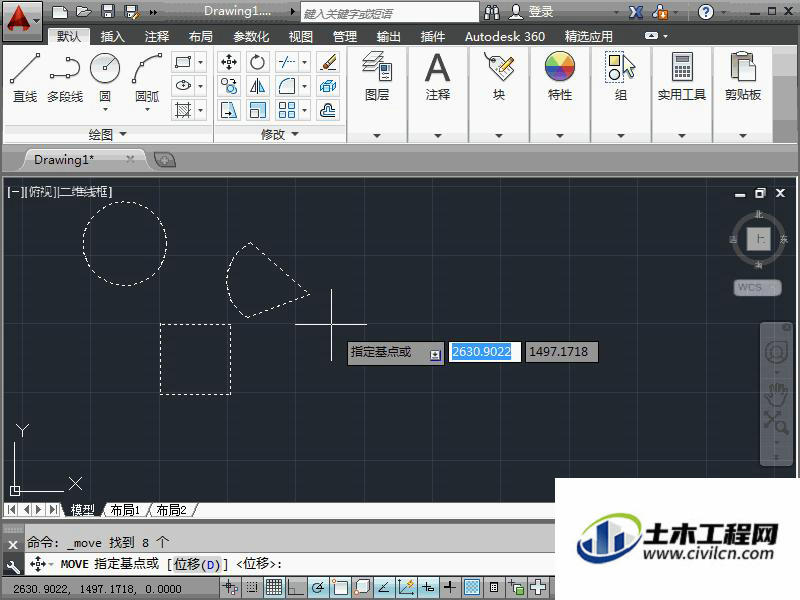This screenshot has width=800, height=600.
Task: Expand the 特性 (Properties) panel arrow
Action: pos(560,136)
